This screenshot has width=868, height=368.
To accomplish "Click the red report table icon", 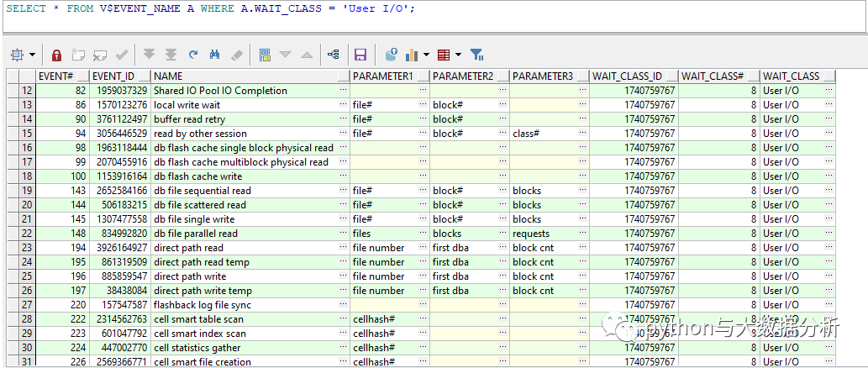I will 444,55.
